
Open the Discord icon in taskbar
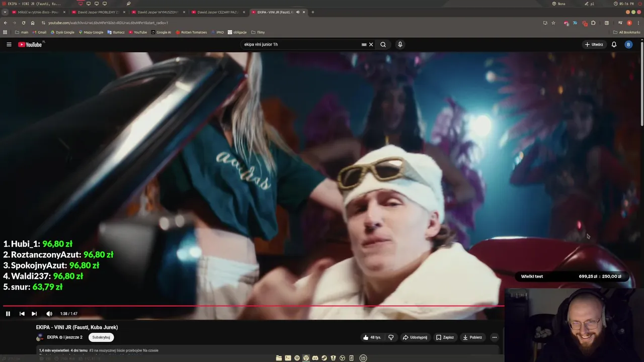click(x=315, y=358)
